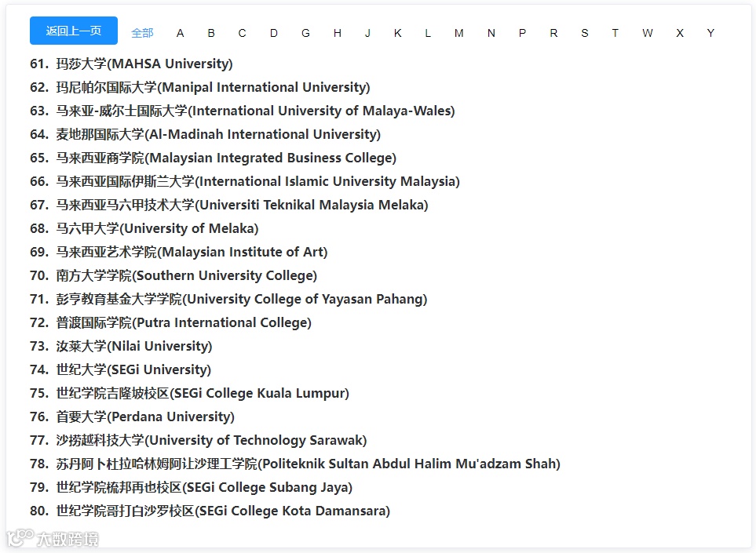Select 世纪大学(SEGi University) entry

(x=121, y=370)
